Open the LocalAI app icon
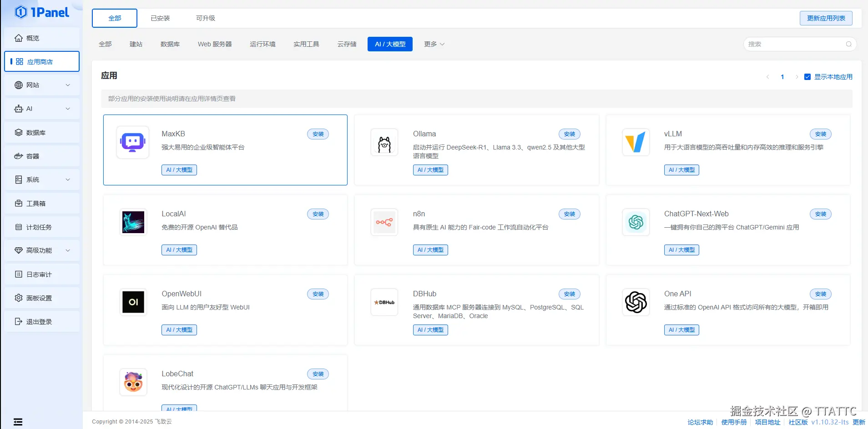Image resolution: width=868 pixels, height=429 pixels. [x=133, y=222]
